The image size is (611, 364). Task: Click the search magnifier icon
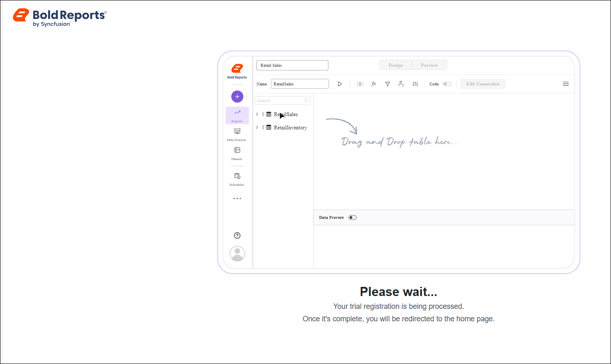point(306,100)
